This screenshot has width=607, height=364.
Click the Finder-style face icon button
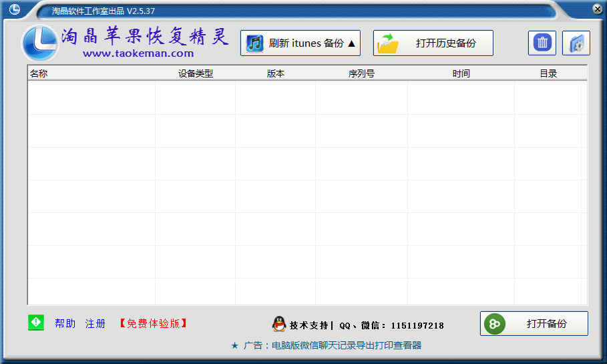[576, 43]
